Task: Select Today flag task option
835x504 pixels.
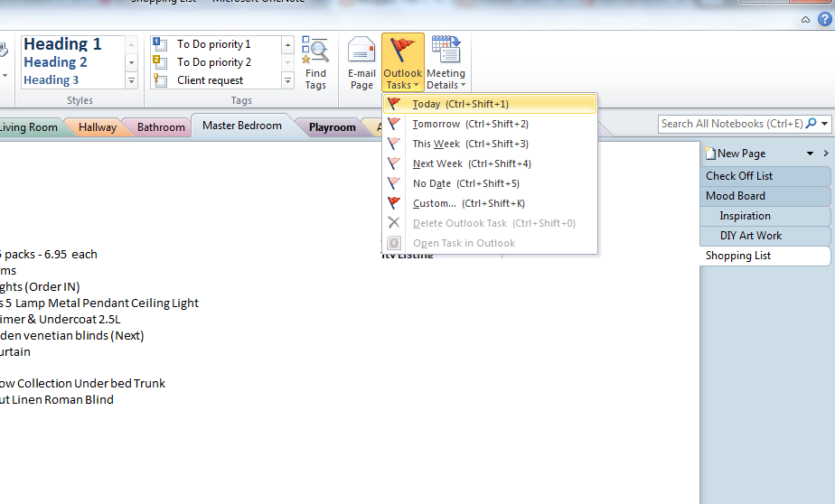Action: click(490, 104)
